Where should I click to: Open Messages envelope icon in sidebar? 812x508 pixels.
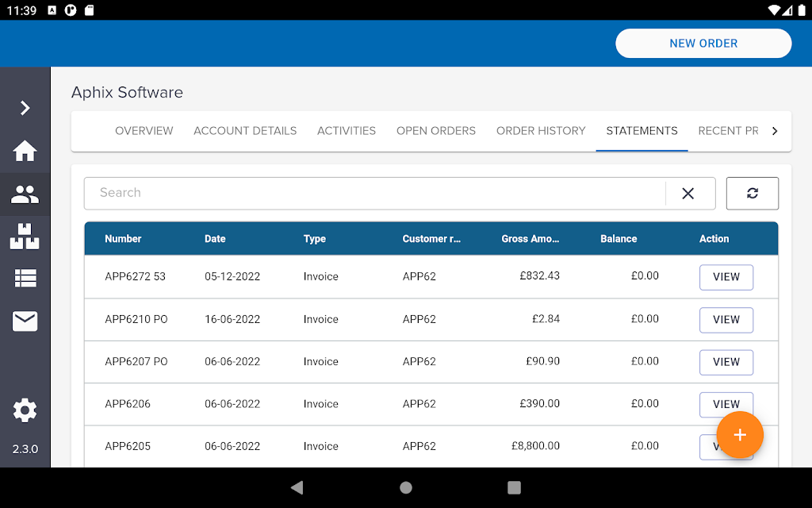coord(25,321)
